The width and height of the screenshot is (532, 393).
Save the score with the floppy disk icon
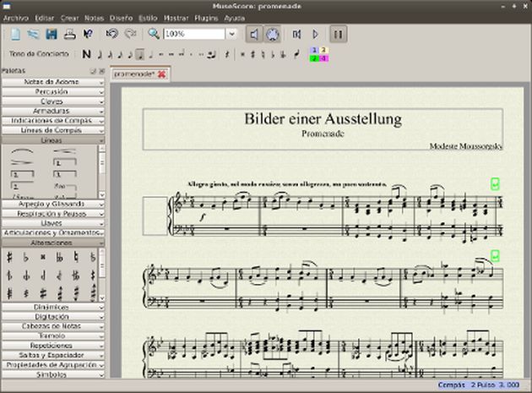52,34
